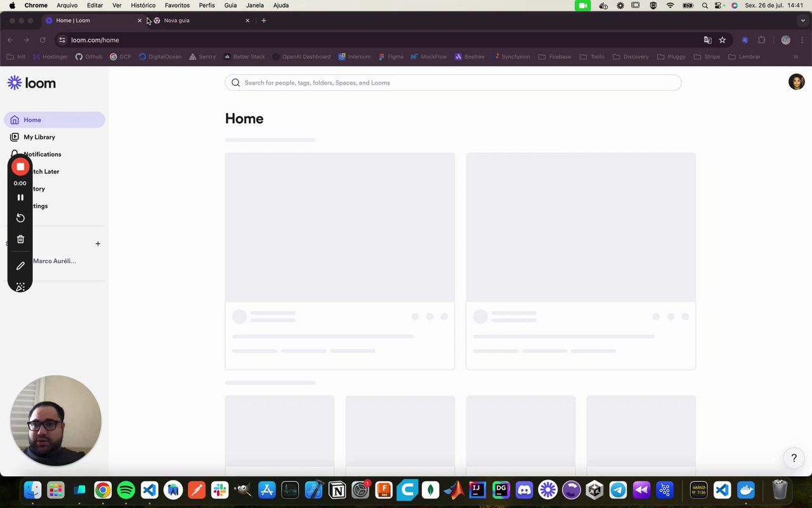Expand the Discovery bookmarks folder
Image resolution: width=812 pixels, height=508 pixels.
(631, 57)
